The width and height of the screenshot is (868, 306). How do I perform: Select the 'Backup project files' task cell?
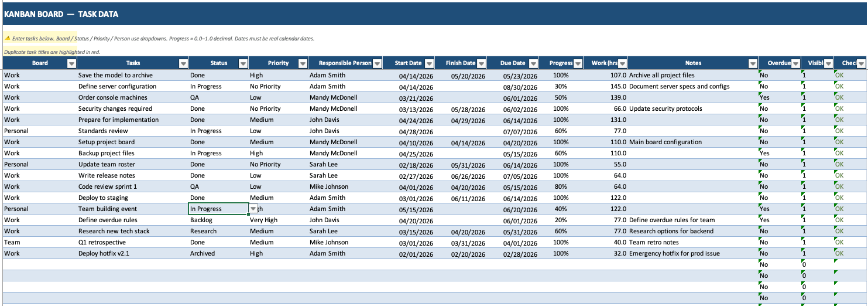pyautogui.click(x=133, y=153)
